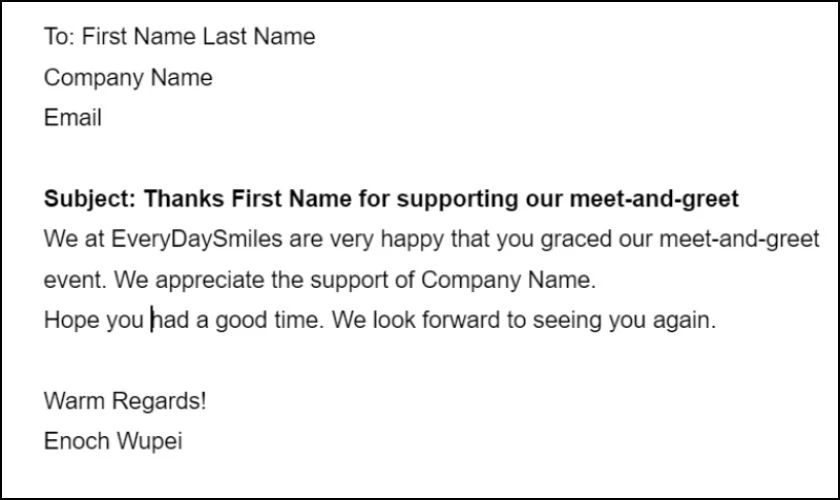Click the signature name 'Enoch Wupei'
This screenshot has height=500, width=840.
click(x=113, y=442)
